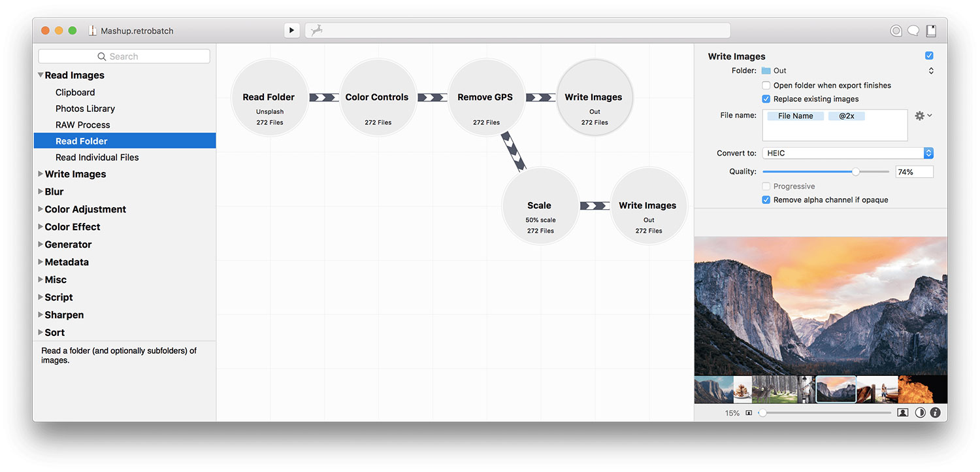Select the Color Controls node
This screenshot has width=980, height=472.
[x=378, y=97]
